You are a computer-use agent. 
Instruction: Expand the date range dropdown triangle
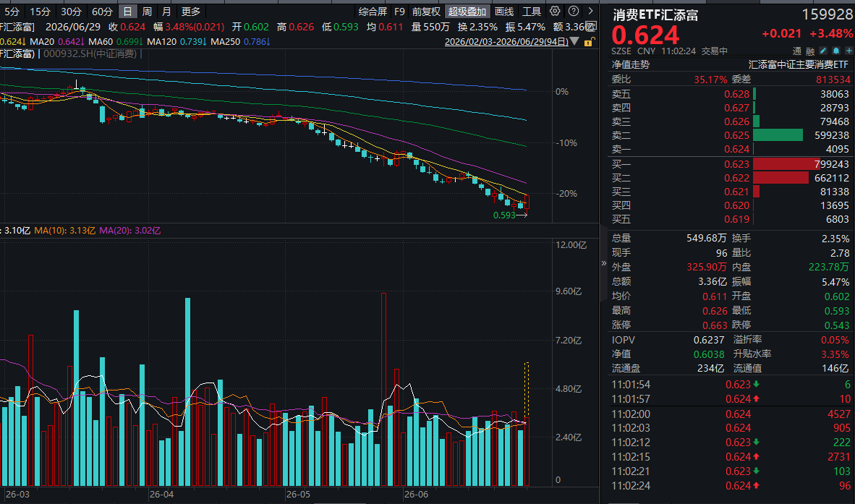[x=574, y=41]
